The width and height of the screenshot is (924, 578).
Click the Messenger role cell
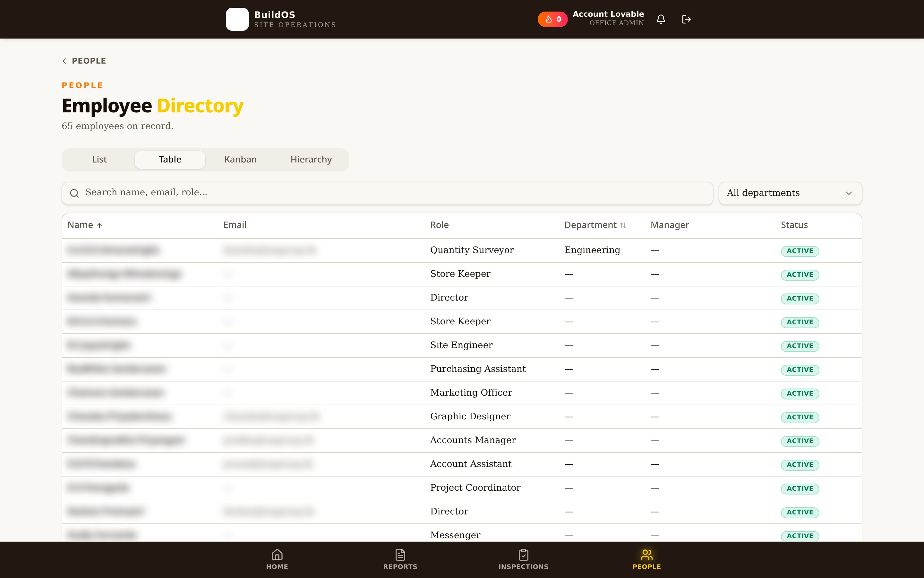coord(455,535)
